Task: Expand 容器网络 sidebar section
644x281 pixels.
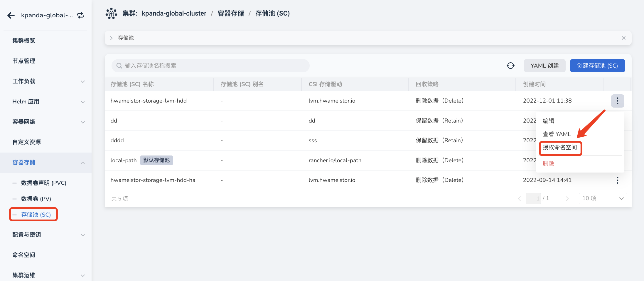Action: coord(83,122)
